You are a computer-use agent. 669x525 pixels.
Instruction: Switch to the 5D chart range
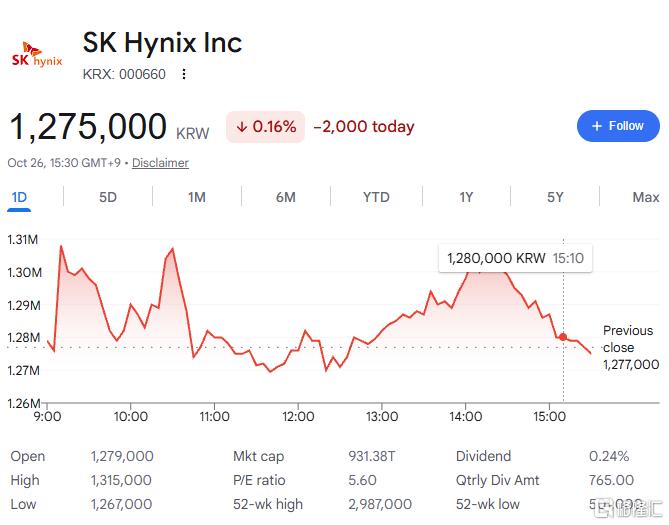pyautogui.click(x=108, y=197)
